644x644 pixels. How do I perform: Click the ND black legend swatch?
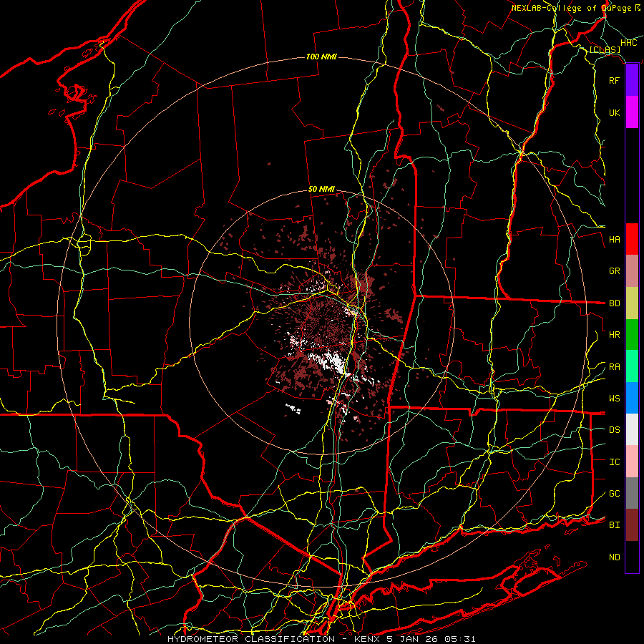[632, 557]
